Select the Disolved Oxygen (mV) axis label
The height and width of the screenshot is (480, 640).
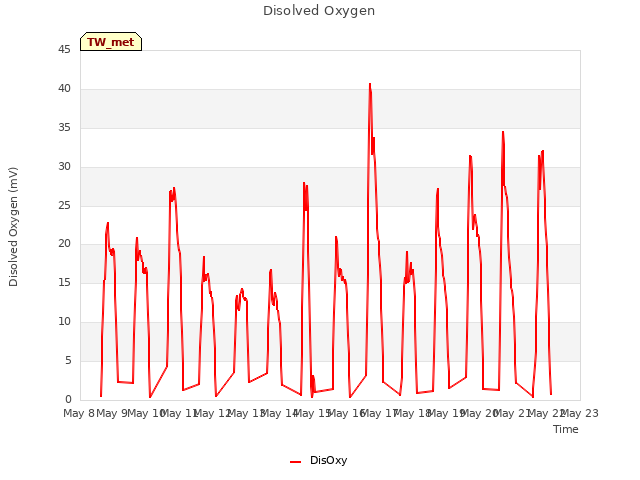click(x=13, y=227)
